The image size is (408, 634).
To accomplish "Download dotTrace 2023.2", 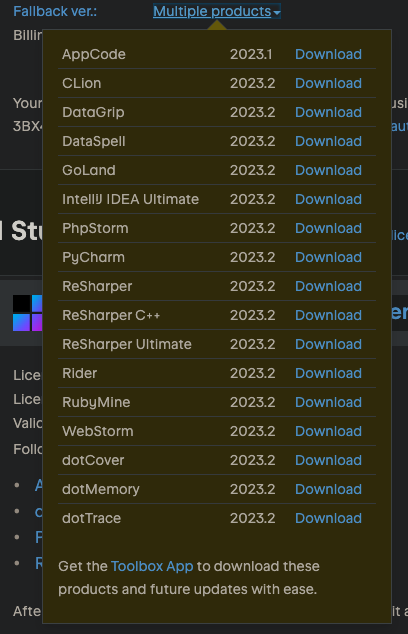I will (328, 518).
